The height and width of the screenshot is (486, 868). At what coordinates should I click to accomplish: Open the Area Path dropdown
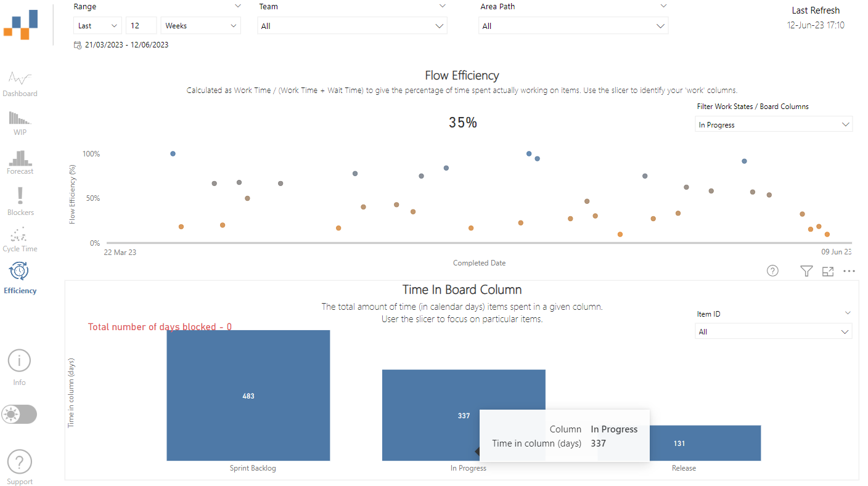pos(573,26)
